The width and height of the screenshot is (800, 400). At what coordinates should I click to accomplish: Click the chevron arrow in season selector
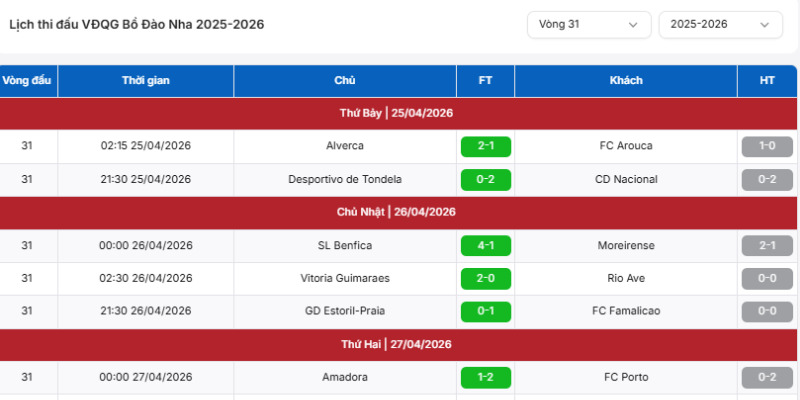pyautogui.click(x=764, y=25)
